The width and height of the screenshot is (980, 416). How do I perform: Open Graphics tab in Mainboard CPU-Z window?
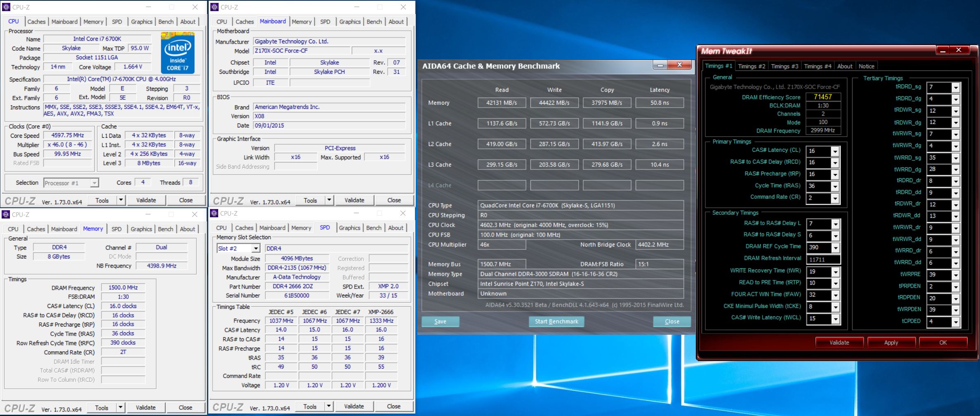(350, 21)
